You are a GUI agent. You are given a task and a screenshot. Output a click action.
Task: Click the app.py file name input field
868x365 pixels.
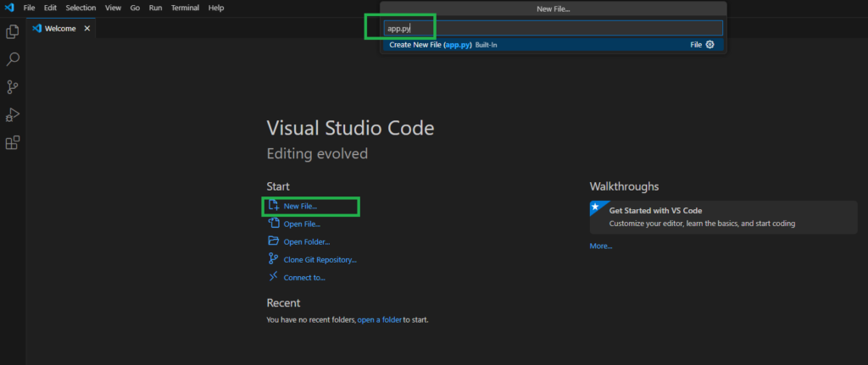click(552, 28)
